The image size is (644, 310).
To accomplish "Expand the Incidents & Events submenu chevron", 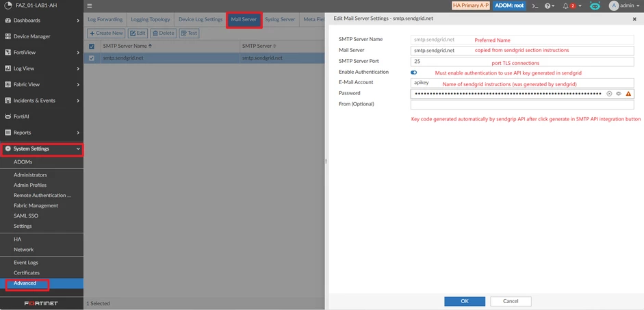I will [x=78, y=101].
